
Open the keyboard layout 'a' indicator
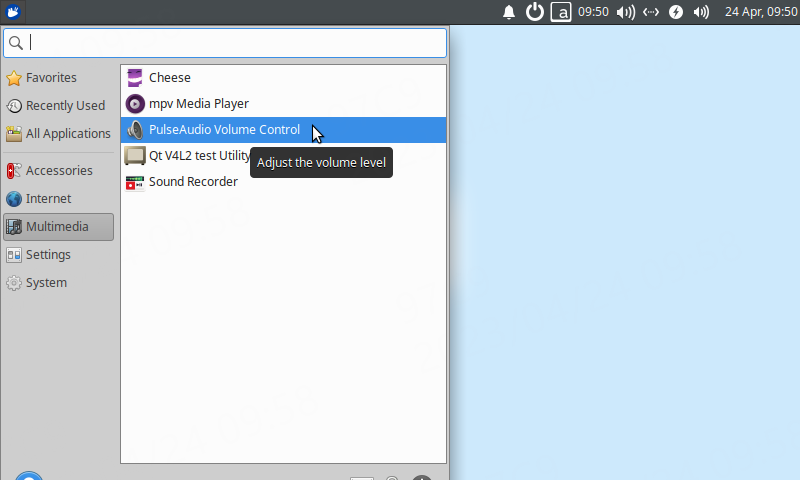(561, 12)
